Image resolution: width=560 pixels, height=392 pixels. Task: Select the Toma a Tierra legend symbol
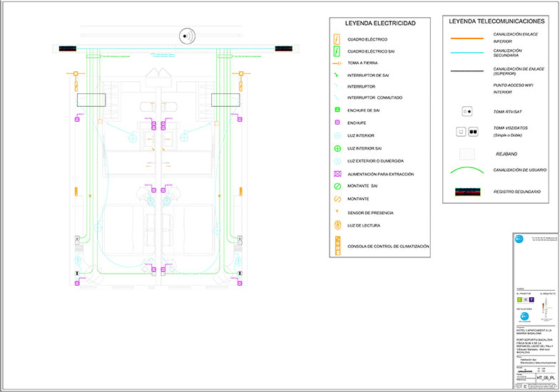click(x=336, y=63)
